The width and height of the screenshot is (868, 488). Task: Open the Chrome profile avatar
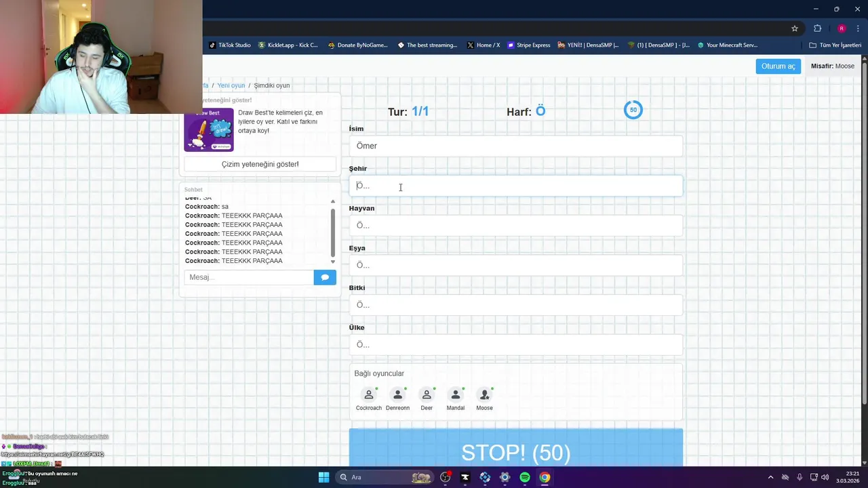842,28
